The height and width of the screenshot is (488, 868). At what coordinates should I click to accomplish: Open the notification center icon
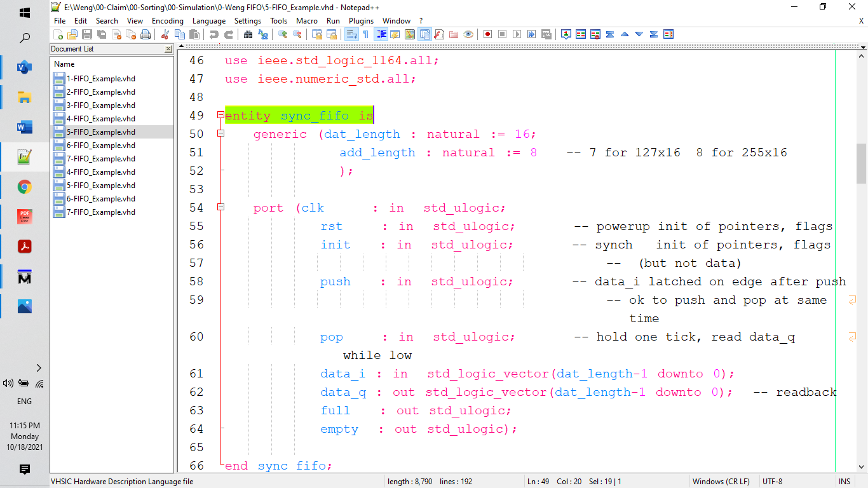coord(25,470)
